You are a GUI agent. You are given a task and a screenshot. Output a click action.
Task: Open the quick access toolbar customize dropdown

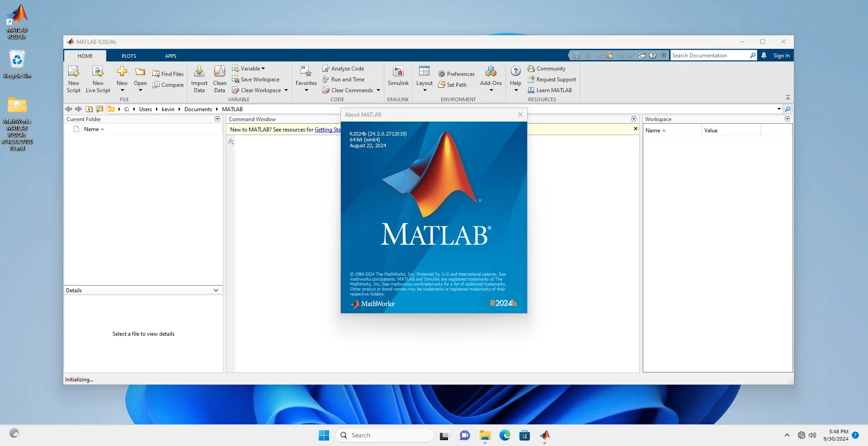(x=664, y=55)
